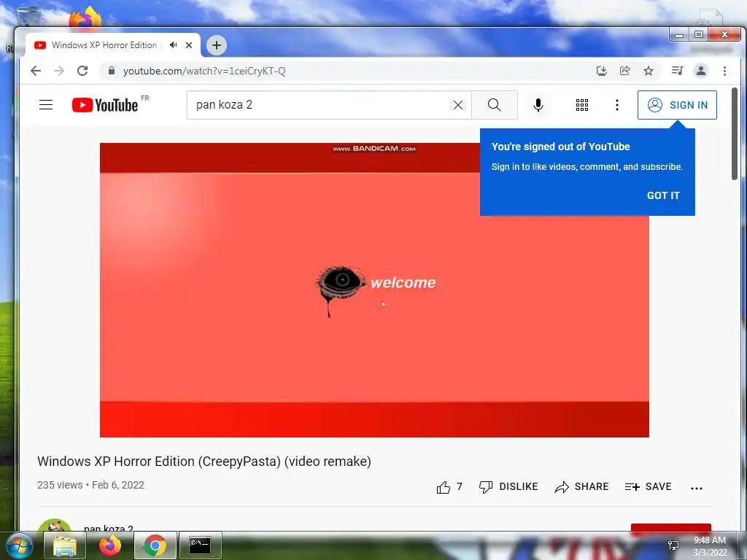Screen dimensions: 747x560
Task: Click the browser forward arrow
Action: pos(59,71)
